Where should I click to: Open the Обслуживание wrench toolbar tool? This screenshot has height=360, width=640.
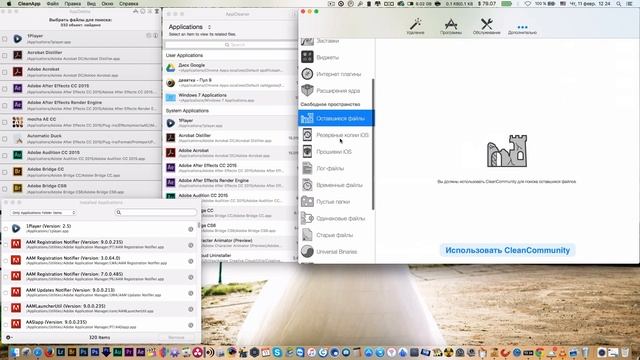click(x=486, y=26)
